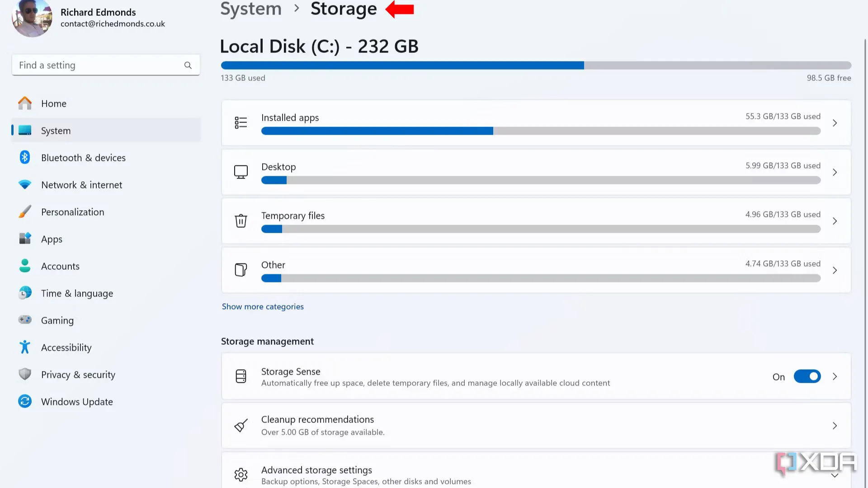Click the Storage Sense title text
Image resolution: width=868 pixels, height=488 pixels.
[291, 371]
